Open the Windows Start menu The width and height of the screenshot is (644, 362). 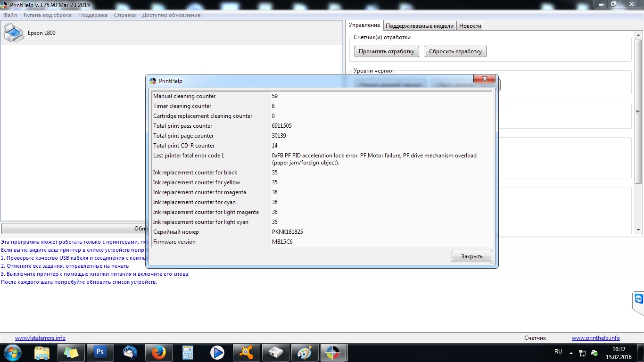[x=12, y=352]
